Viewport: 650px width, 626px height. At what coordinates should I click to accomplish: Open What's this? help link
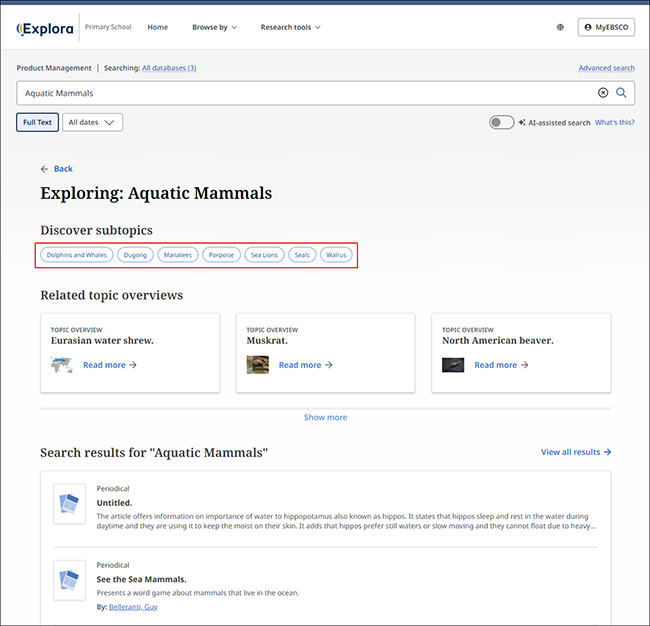614,122
